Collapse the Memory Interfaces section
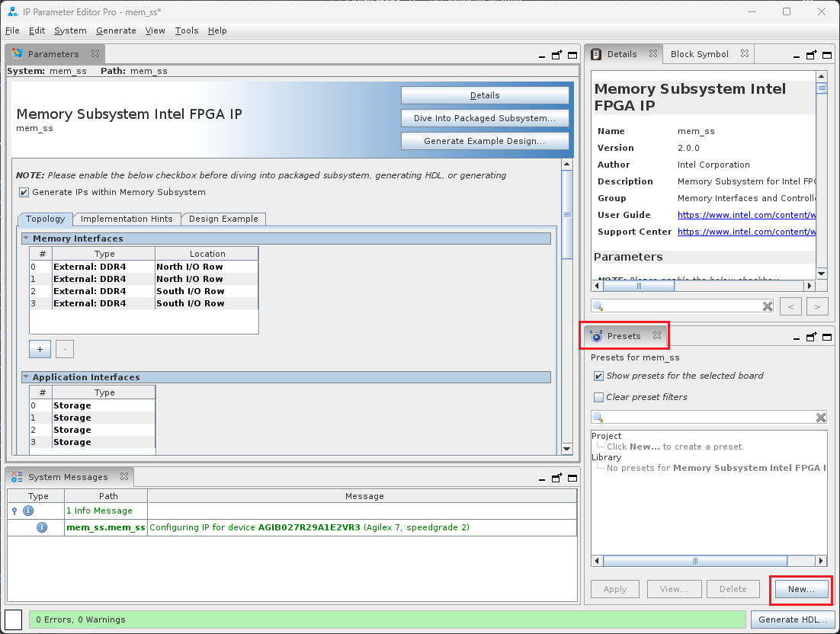Viewport: 840px width, 634px height. click(x=26, y=239)
